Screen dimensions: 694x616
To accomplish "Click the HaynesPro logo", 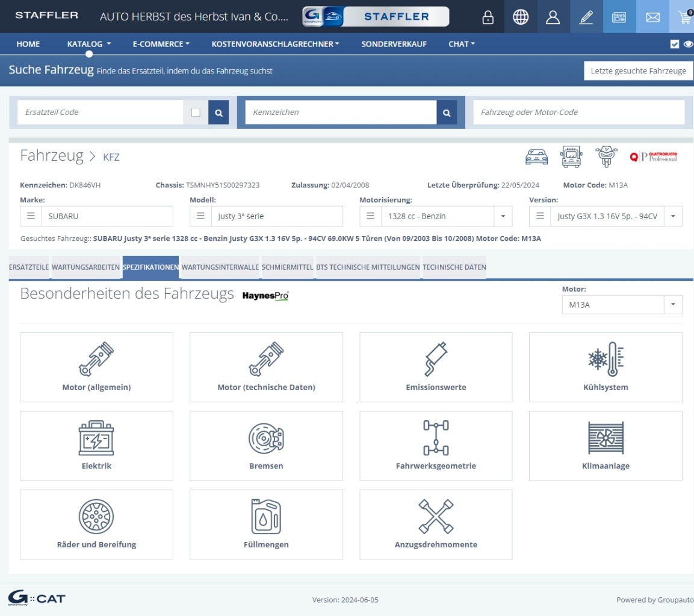I will [265, 296].
